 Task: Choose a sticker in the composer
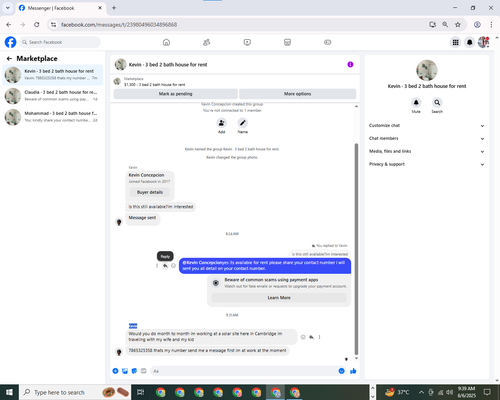click(x=134, y=371)
